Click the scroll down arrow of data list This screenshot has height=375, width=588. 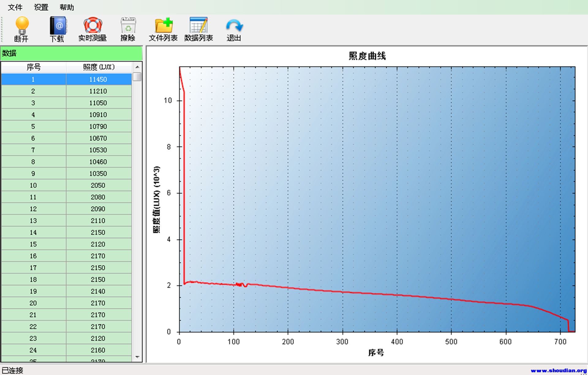(x=137, y=357)
